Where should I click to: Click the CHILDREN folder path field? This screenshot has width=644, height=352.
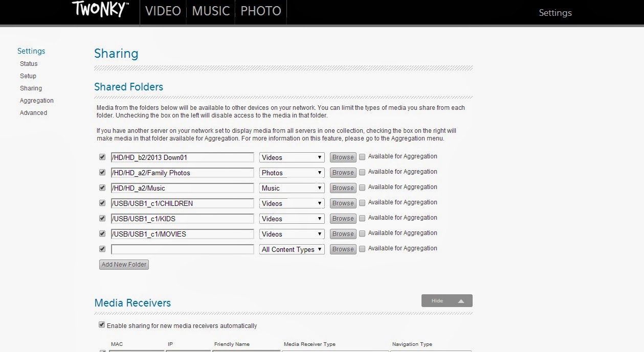182,203
